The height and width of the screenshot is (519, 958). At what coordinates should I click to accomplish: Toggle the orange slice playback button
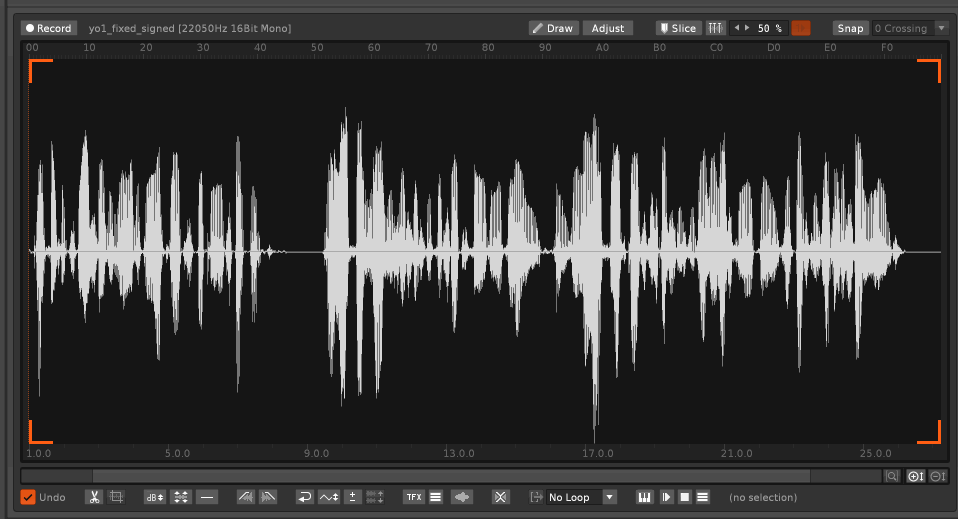[x=801, y=28]
